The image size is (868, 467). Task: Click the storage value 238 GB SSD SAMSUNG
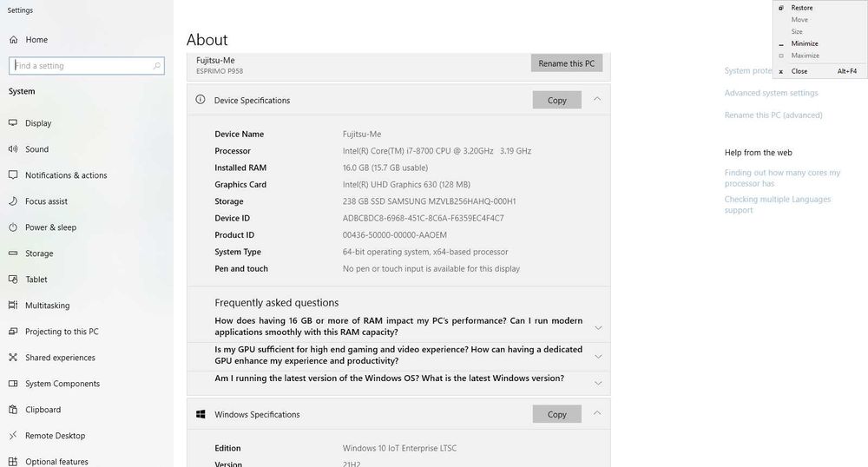(x=429, y=201)
